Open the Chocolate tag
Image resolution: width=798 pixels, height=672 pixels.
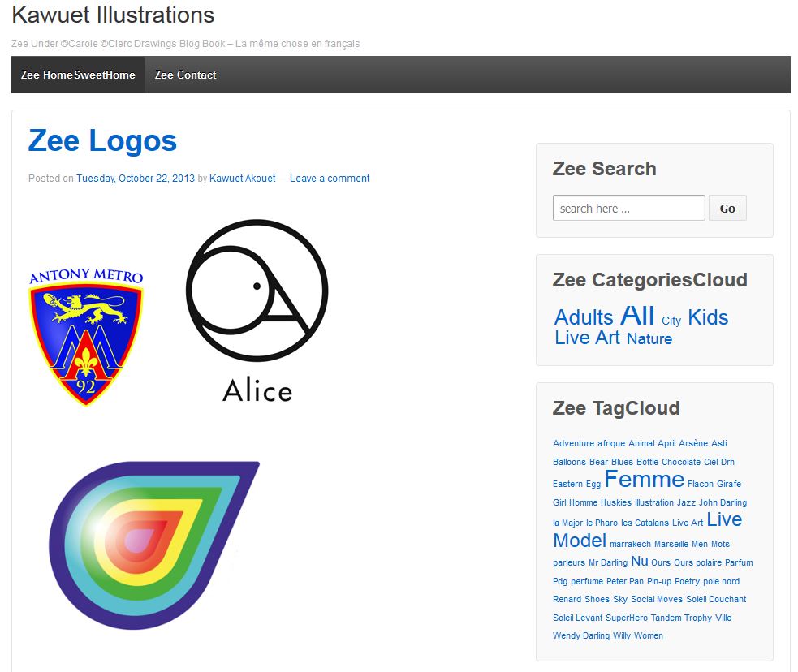(681, 462)
